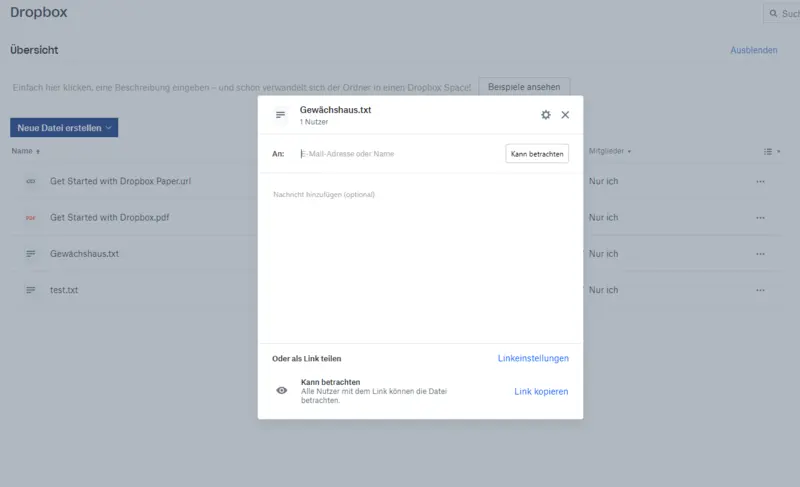Screen dimensions: 800x487
Task: Open more options for Dropbox Paper.url row
Action: pos(760,181)
